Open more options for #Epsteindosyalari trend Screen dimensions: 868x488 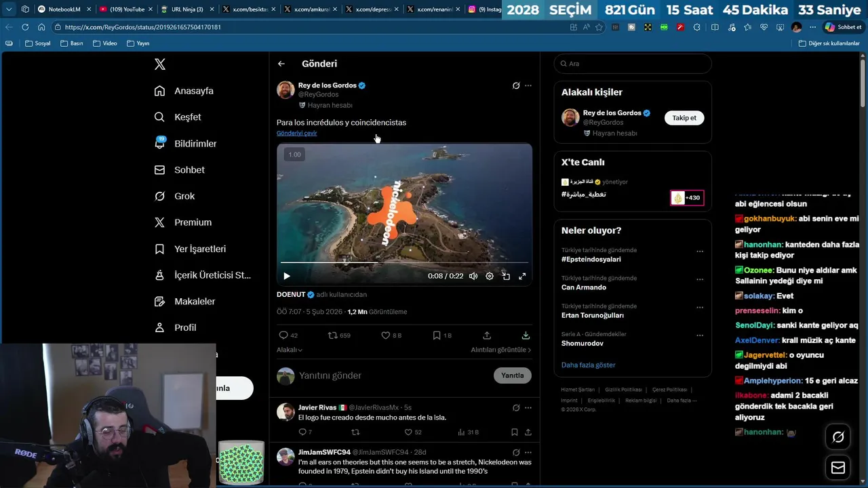(700, 251)
